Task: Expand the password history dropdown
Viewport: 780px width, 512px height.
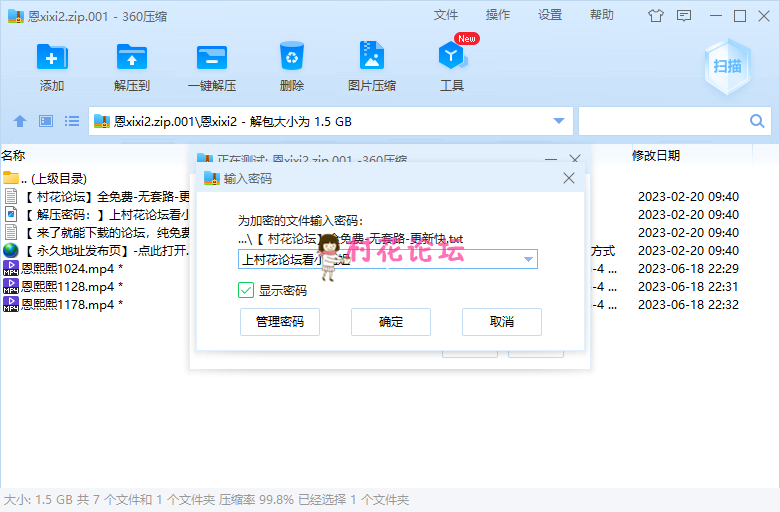Action: (528, 259)
